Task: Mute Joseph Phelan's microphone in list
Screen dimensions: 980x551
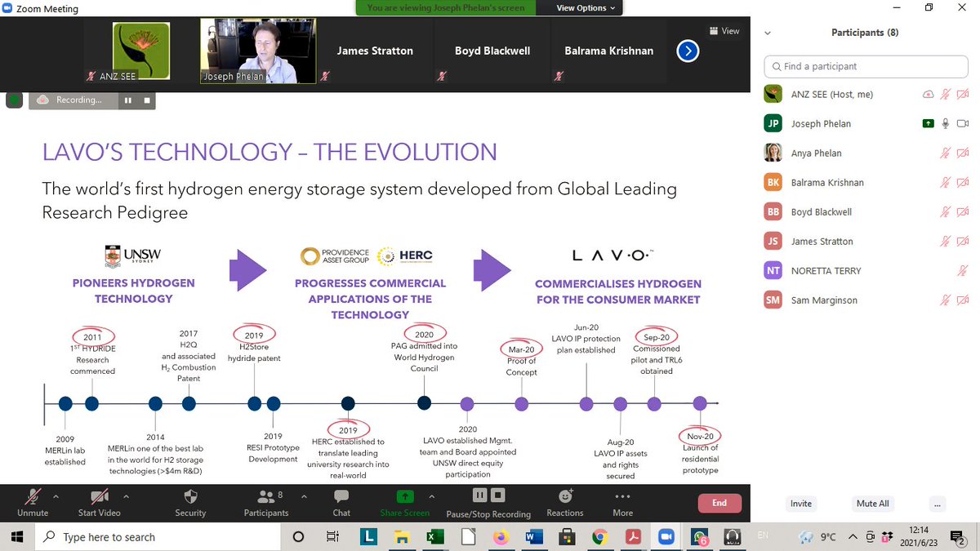Action: coord(946,123)
